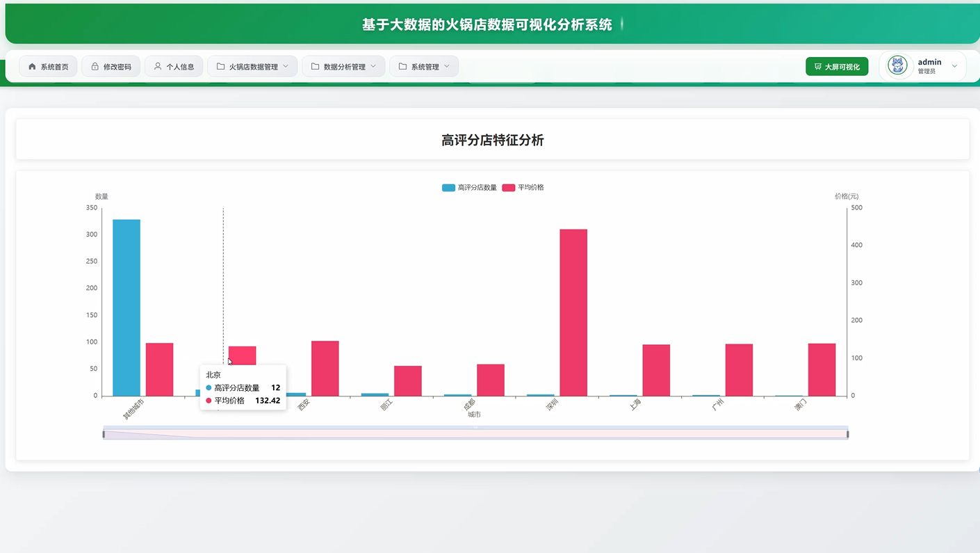Click the data zoom slider track
Screen dimensions: 980x553
[x=475, y=434]
